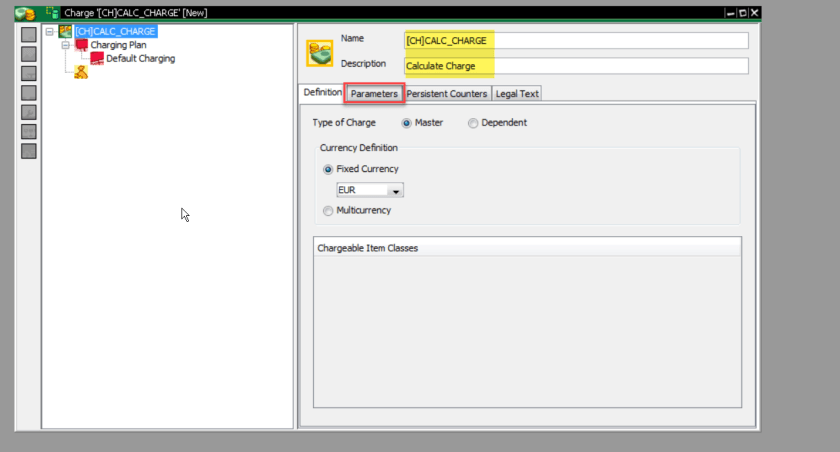Click the wrench button in left sidebar
Screen dimensions: 840x452
point(29,112)
